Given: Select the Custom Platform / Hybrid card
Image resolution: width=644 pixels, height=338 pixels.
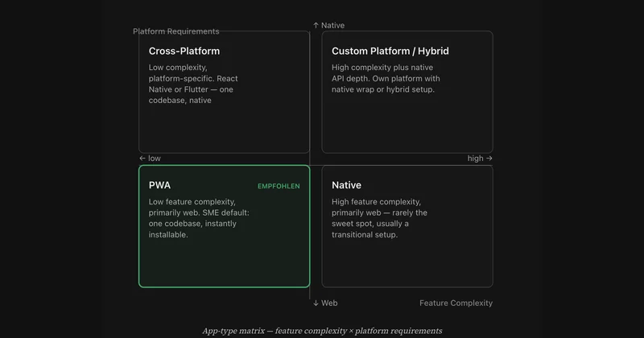Looking at the screenshot, I should click(x=407, y=92).
